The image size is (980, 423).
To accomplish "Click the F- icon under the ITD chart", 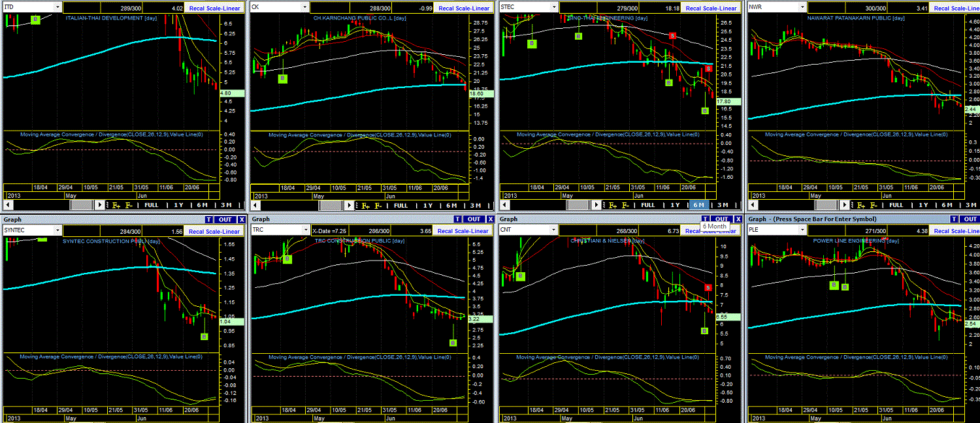I will [x=129, y=205].
